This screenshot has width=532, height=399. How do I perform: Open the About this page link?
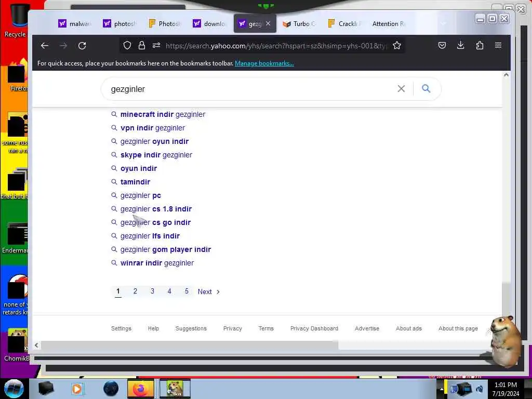458,328
